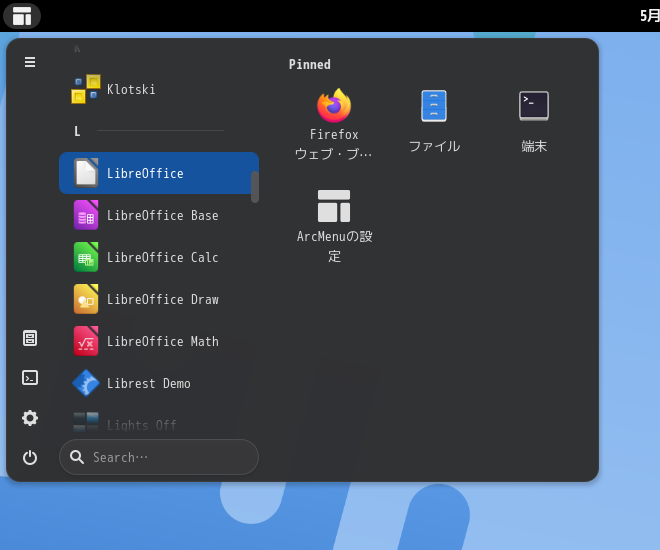Click the power button in sidebar
660x550 pixels.
click(30, 458)
